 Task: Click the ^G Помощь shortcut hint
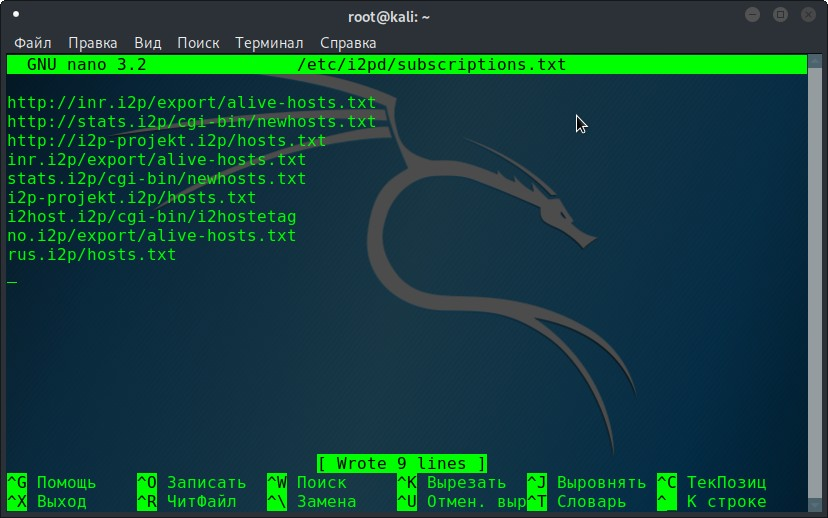(x=52, y=483)
